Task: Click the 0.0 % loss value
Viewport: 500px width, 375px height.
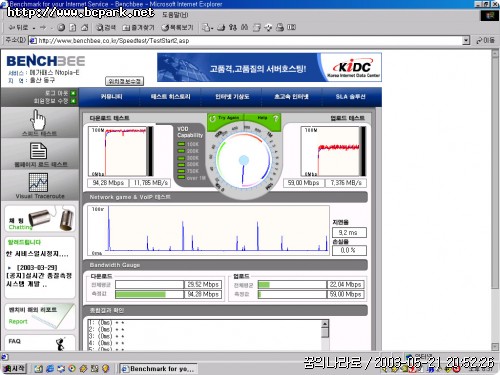Action: [349, 250]
